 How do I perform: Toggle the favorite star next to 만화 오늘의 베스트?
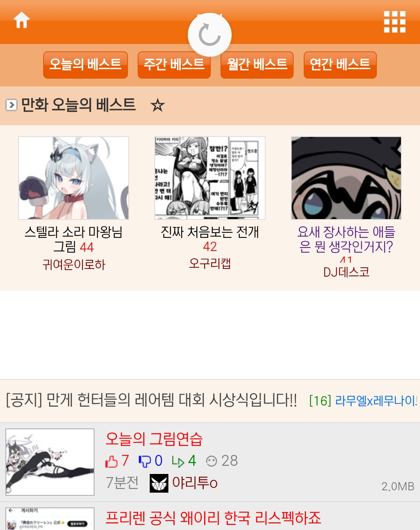[157, 105]
